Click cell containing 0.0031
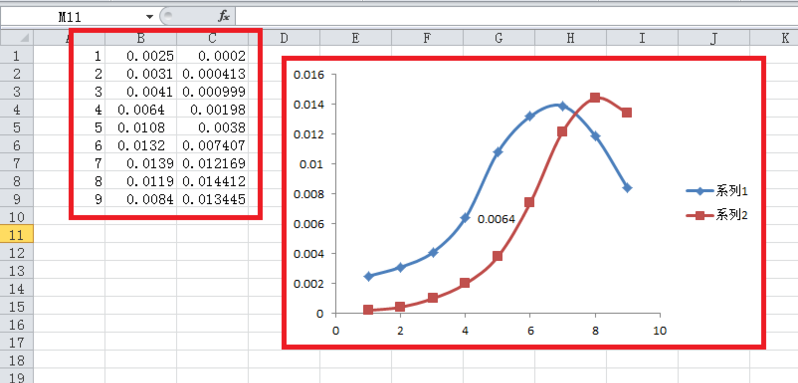The height and width of the screenshot is (383, 798). pos(141,74)
